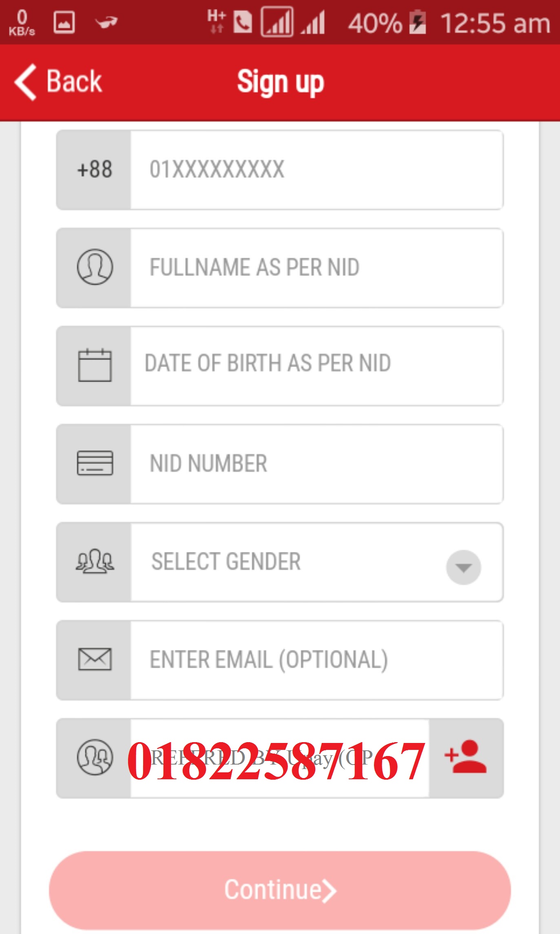The height and width of the screenshot is (934, 560).
Task: Tap the gender group icon
Action: pos(95,561)
